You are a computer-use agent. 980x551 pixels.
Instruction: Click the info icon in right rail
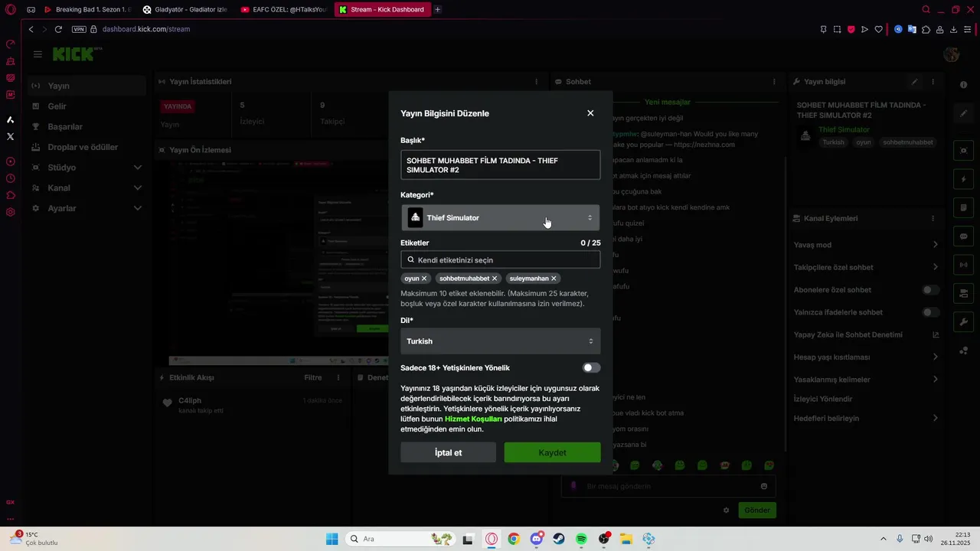pyautogui.click(x=964, y=85)
